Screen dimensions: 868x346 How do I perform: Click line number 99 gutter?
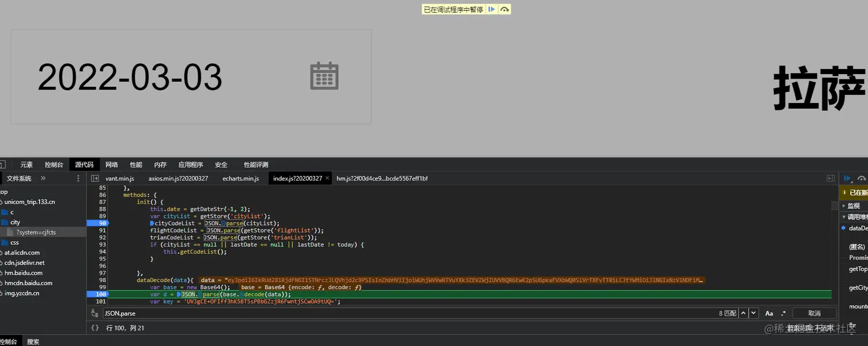coord(102,287)
